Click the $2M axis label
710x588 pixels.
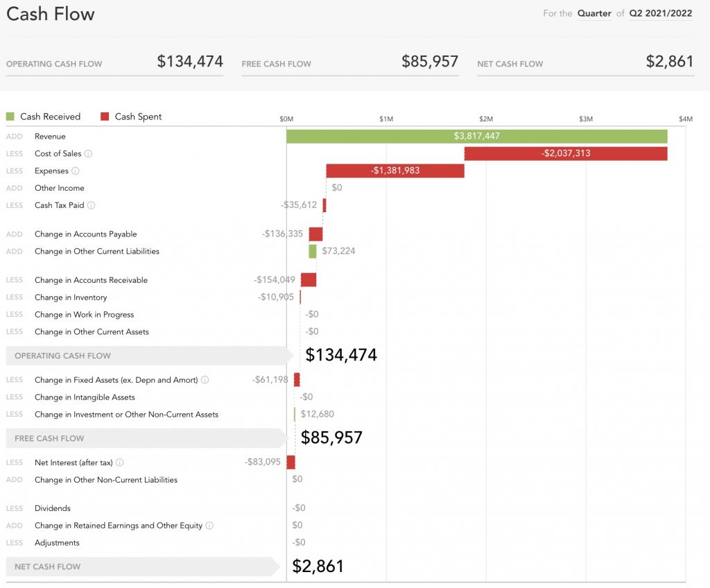[x=486, y=119]
